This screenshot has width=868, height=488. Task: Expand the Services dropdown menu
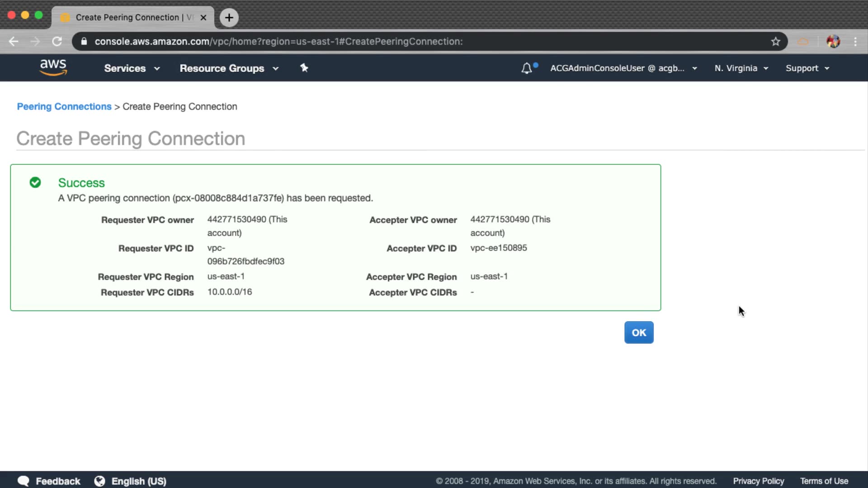[x=132, y=68]
